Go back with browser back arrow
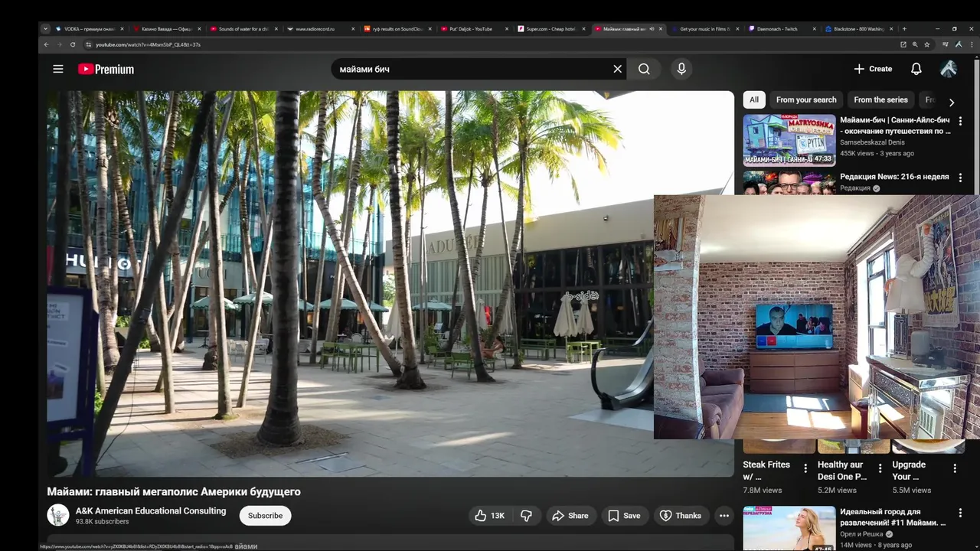Screen dimensions: 980x551 pos(46,44)
